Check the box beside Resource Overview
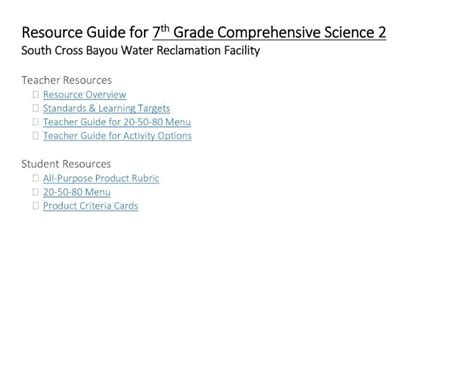The height and width of the screenshot is (365, 474). tap(36, 94)
